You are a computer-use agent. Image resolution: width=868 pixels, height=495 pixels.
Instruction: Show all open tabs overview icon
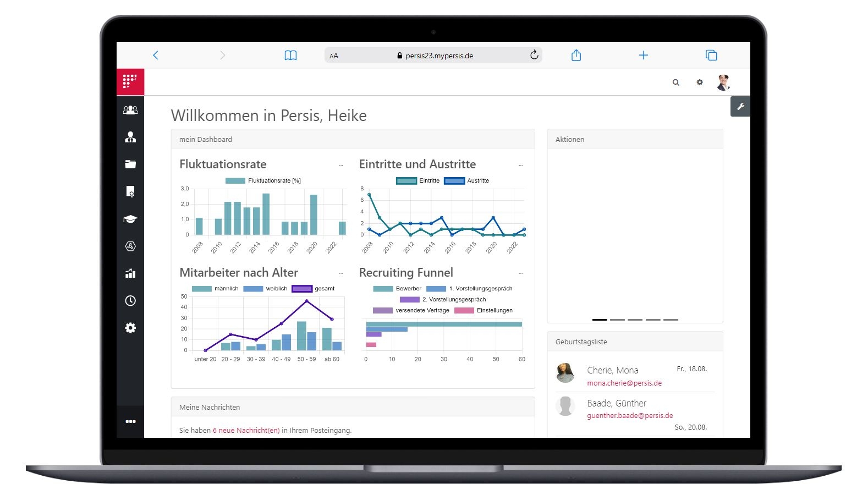[711, 55]
